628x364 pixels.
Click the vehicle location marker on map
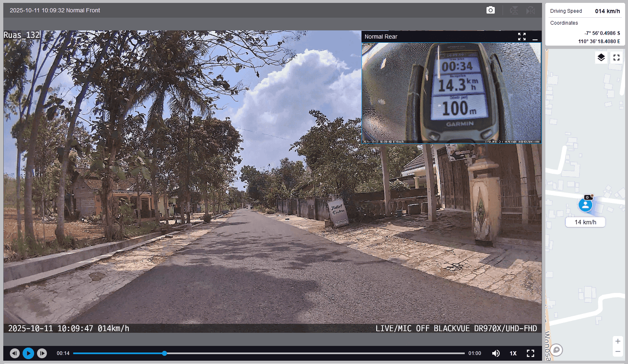coord(585,205)
